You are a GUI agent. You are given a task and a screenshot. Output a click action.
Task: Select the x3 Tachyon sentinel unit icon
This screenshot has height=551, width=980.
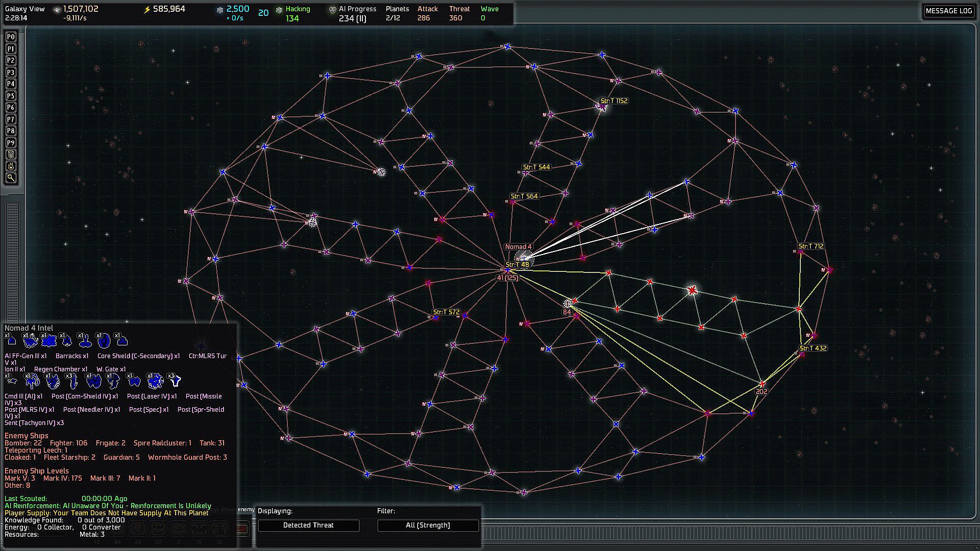(x=175, y=381)
